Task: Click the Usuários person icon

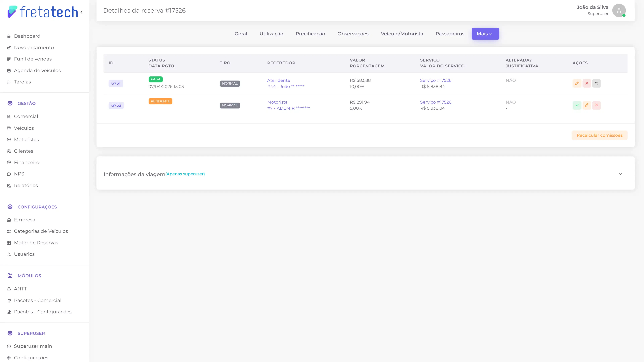Action: click(x=9, y=254)
